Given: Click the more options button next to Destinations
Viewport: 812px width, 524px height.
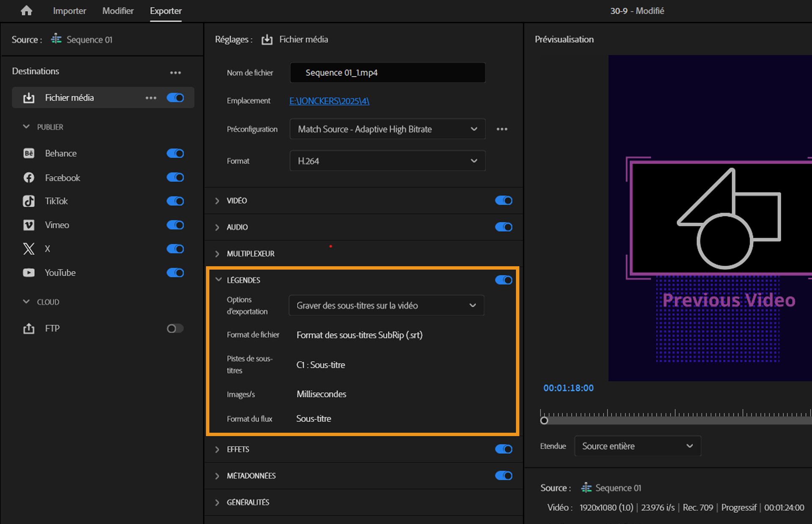Looking at the screenshot, I should tap(176, 72).
